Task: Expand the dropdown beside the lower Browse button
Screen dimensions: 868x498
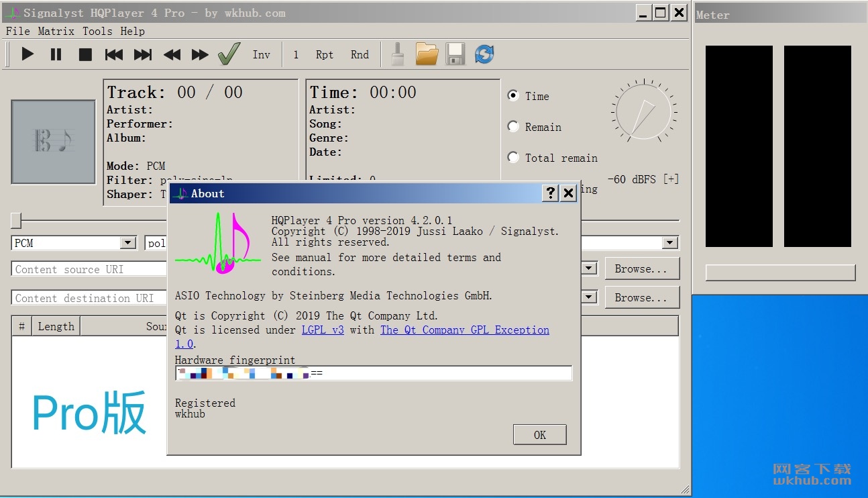Action: coord(589,297)
